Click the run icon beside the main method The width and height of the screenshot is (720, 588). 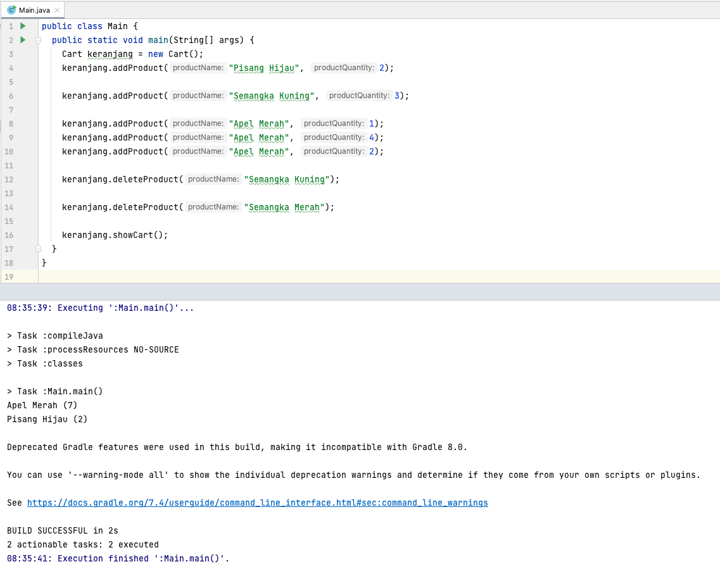tap(22, 40)
